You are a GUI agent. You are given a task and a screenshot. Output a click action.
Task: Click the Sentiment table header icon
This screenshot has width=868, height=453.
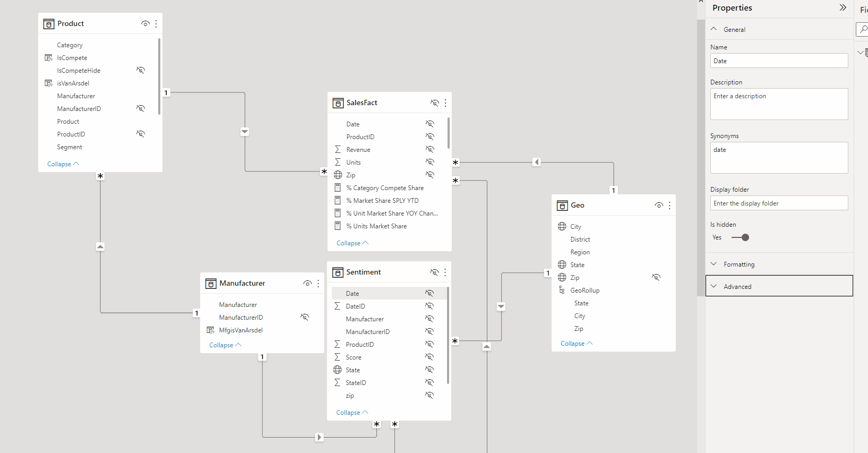point(338,272)
